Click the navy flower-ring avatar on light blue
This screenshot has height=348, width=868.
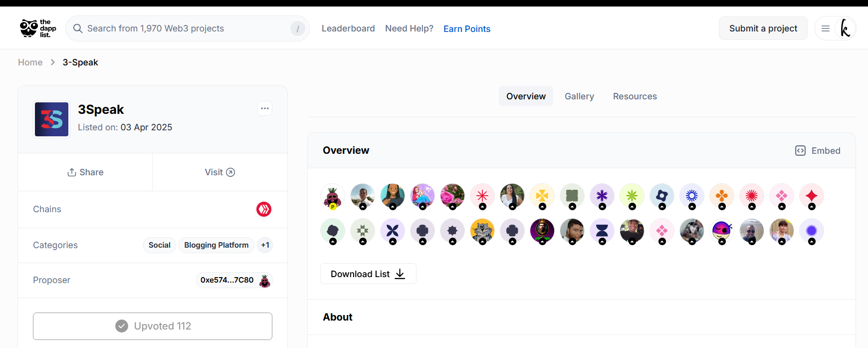(x=662, y=196)
